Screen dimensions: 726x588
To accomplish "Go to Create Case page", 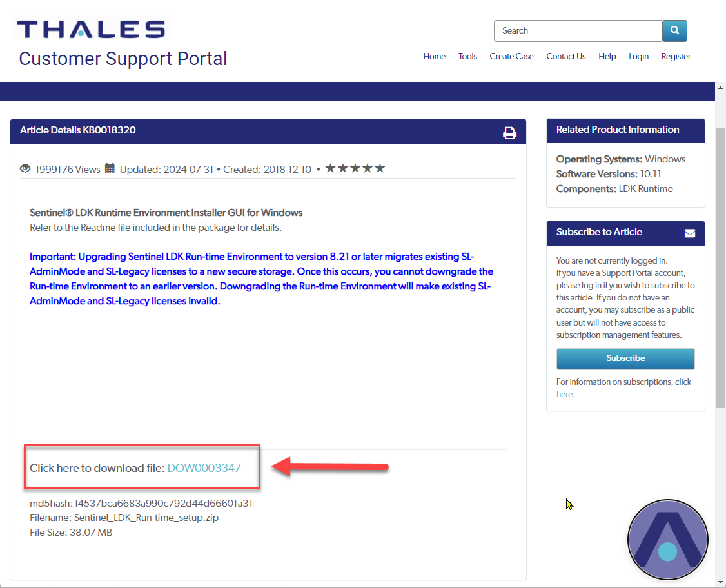I will (x=511, y=56).
